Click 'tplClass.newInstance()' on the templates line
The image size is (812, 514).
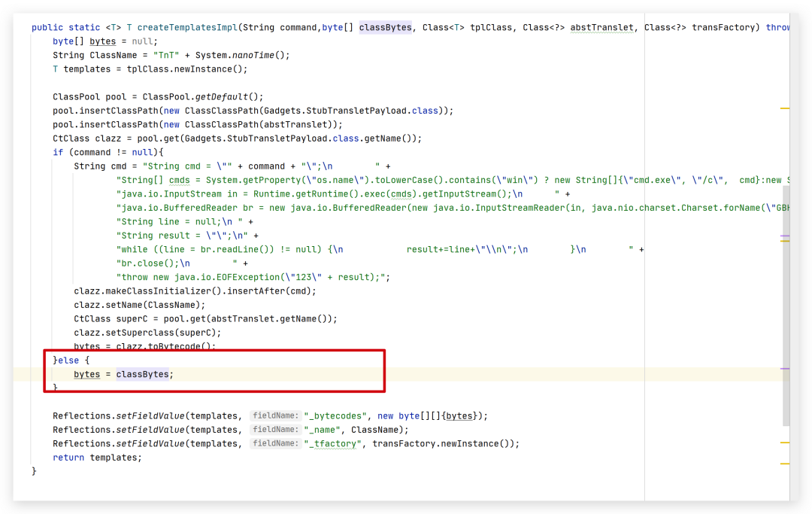point(184,69)
